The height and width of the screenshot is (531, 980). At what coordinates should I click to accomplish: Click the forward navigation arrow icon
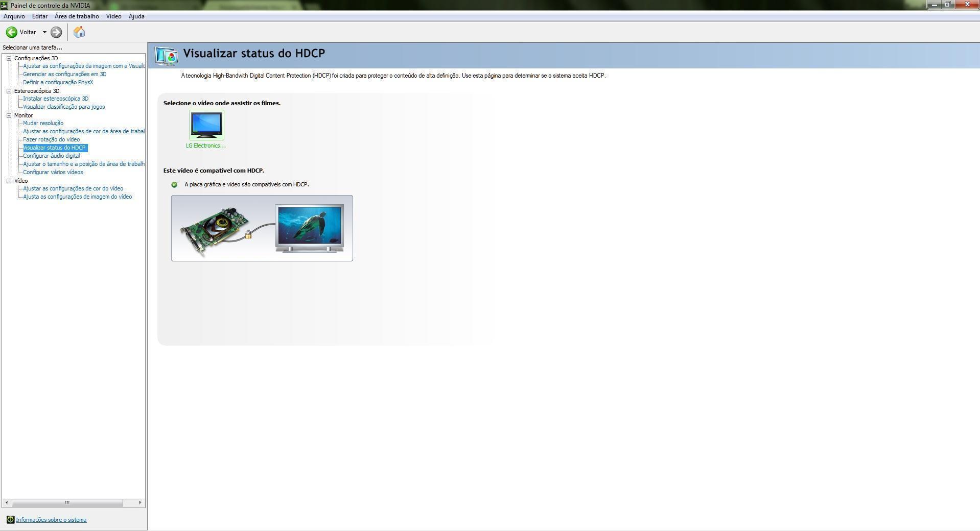(56, 32)
